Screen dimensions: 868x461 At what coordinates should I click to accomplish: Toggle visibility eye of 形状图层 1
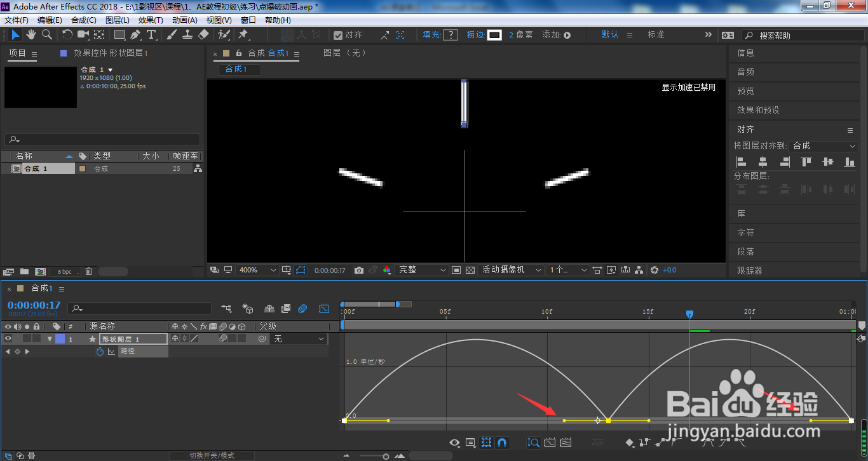point(8,339)
